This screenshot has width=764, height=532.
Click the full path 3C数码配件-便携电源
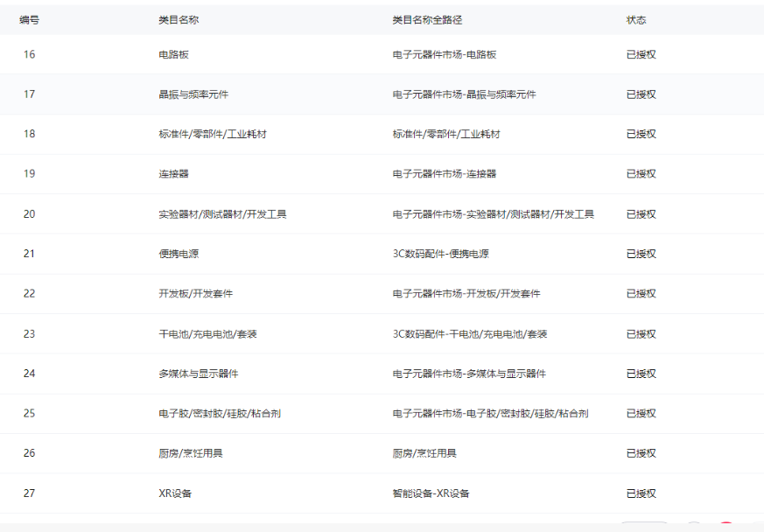coord(441,254)
